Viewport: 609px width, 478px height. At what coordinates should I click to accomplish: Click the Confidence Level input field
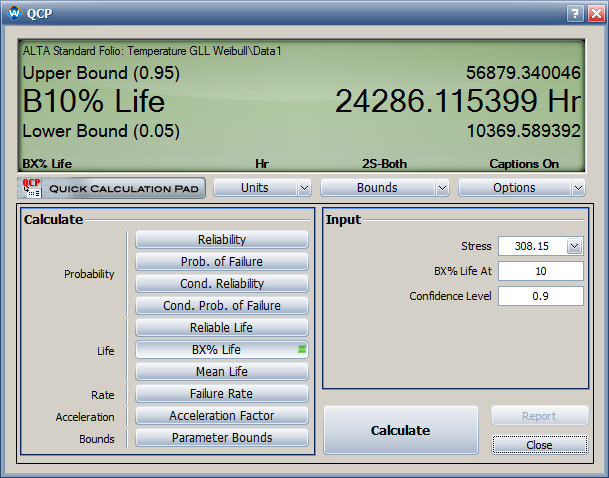[540, 296]
